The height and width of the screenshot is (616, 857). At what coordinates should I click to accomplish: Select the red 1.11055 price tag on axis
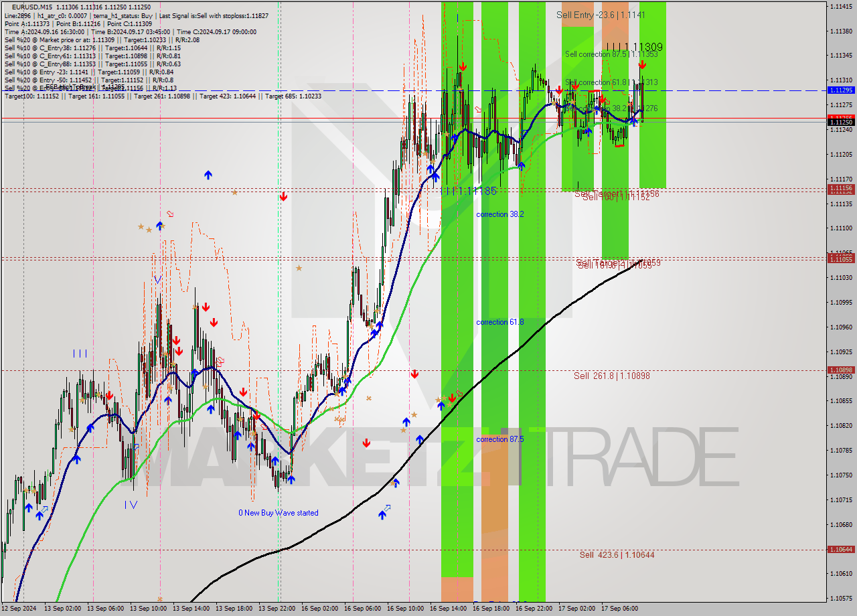(841, 258)
